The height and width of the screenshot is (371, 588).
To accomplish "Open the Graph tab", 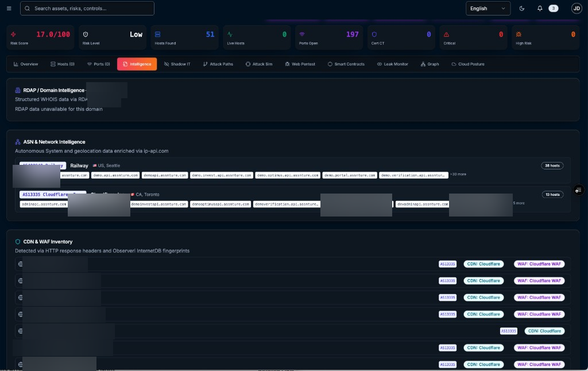I will pyautogui.click(x=430, y=64).
